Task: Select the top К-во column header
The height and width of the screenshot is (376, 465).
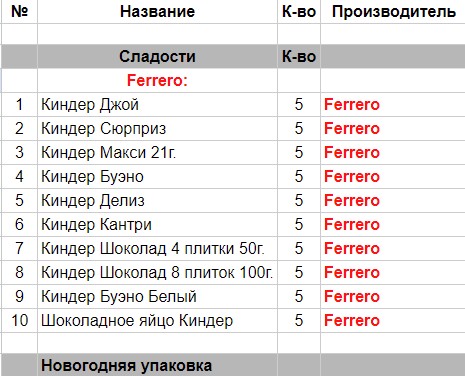Action: 299,12
